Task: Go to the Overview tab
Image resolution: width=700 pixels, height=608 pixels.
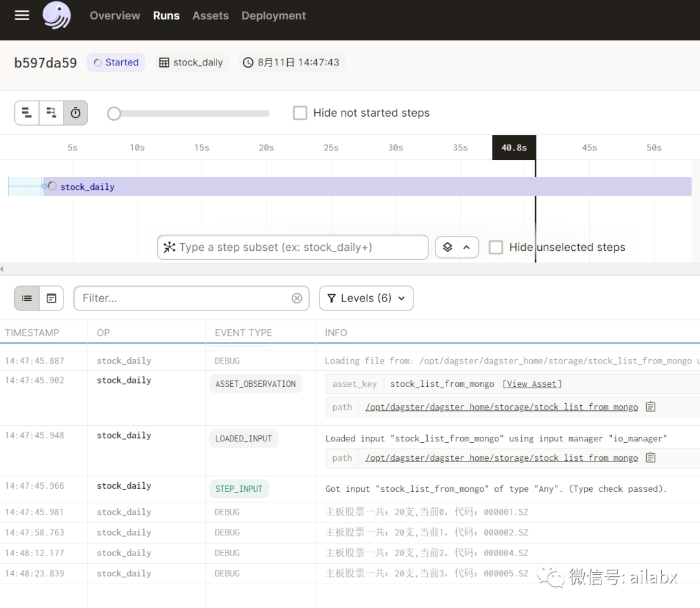Action: tap(115, 16)
